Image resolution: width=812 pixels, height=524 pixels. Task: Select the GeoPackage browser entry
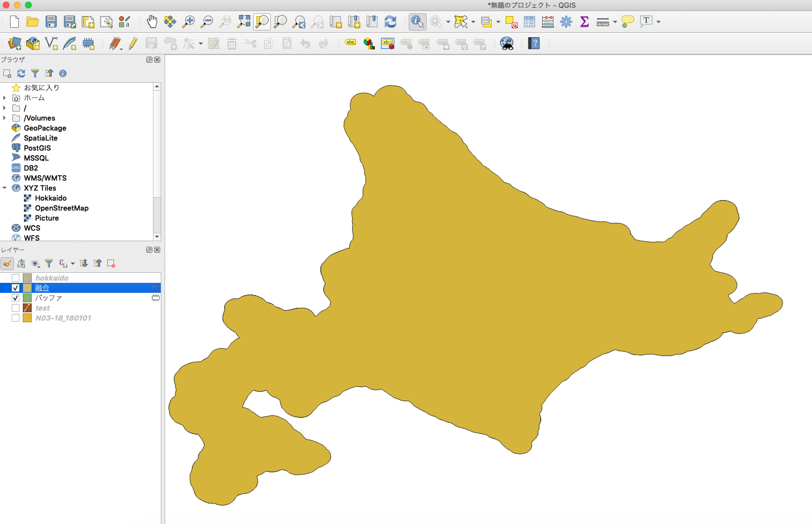click(45, 128)
